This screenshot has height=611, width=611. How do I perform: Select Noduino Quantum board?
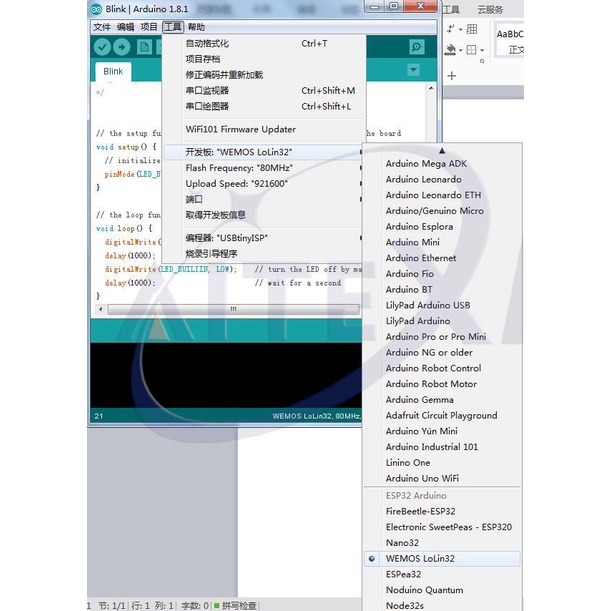click(442, 590)
